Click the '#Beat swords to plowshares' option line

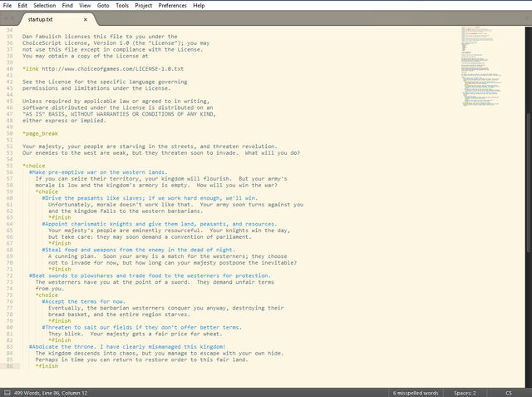click(x=150, y=275)
